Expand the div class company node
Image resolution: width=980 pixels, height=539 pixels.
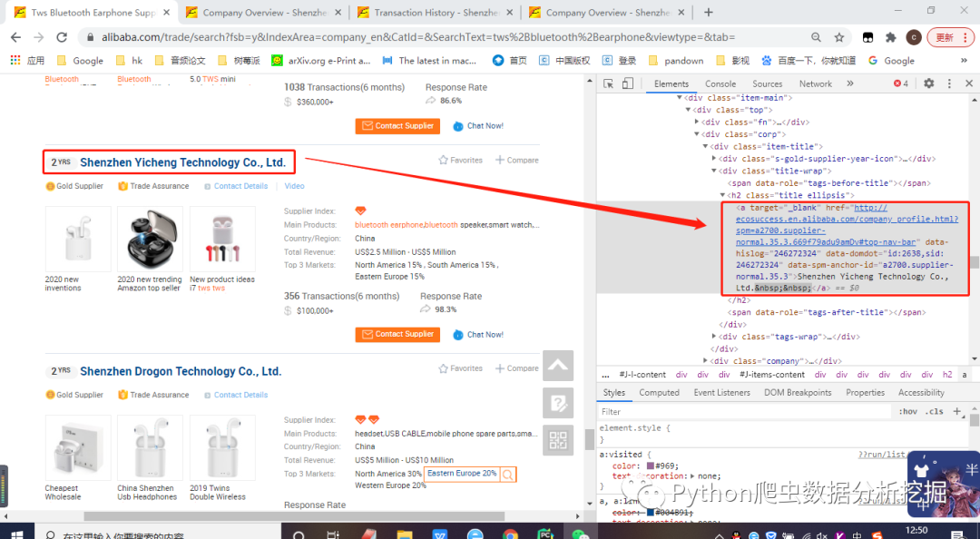(x=706, y=361)
